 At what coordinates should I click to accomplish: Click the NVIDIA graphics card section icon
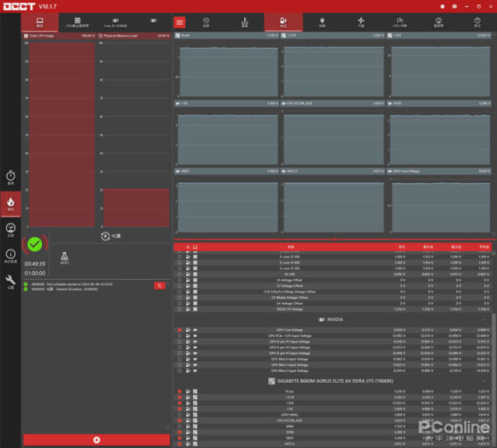[322, 319]
